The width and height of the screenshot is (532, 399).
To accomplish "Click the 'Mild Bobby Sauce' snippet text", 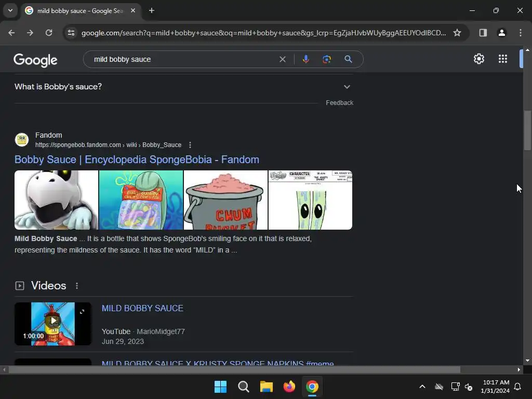I will click(x=46, y=238).
